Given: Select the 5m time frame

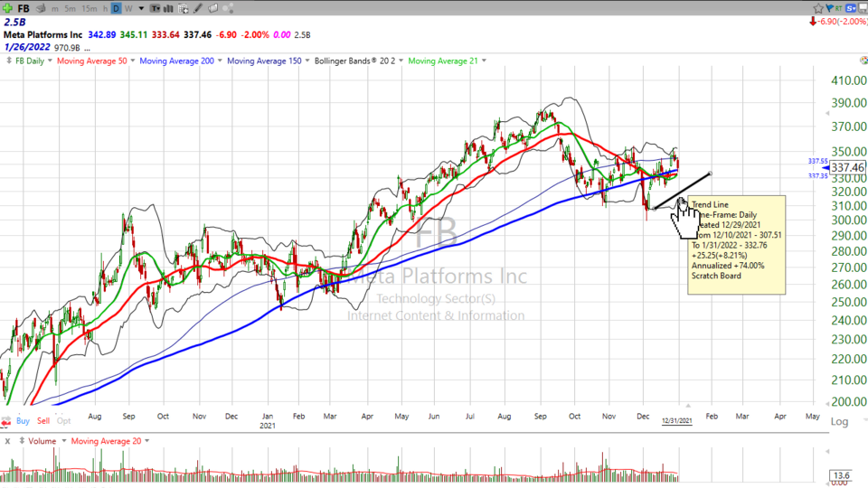Looking at the screenshot, I should pyautogui.click(x=70, y=9).
